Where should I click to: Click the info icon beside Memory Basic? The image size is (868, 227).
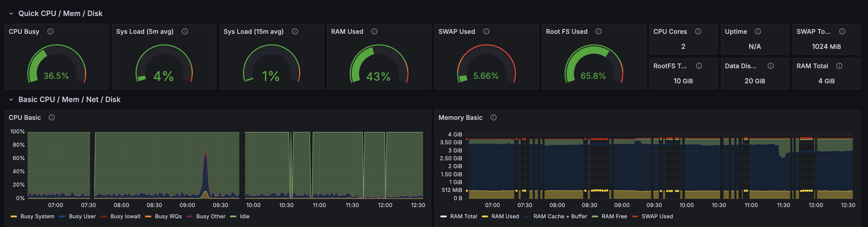494,117
